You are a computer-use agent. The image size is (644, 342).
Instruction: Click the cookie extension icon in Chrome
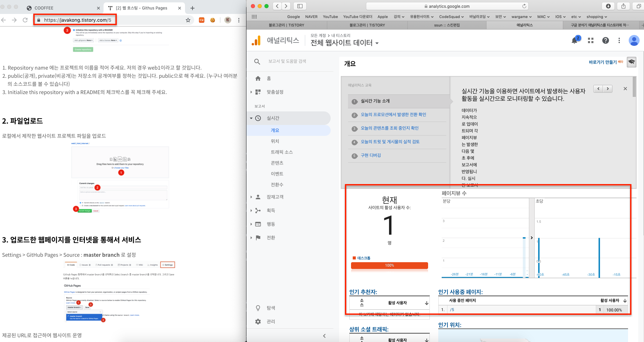tap(213, 20)
